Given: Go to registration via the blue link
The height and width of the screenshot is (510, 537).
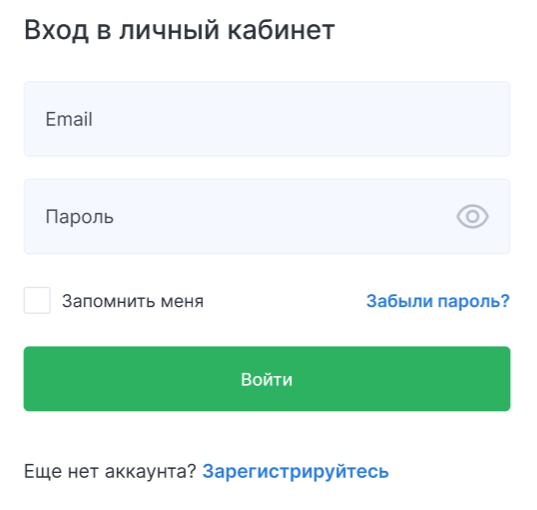Looking at the screenshot, I should [x=296, y=471].
